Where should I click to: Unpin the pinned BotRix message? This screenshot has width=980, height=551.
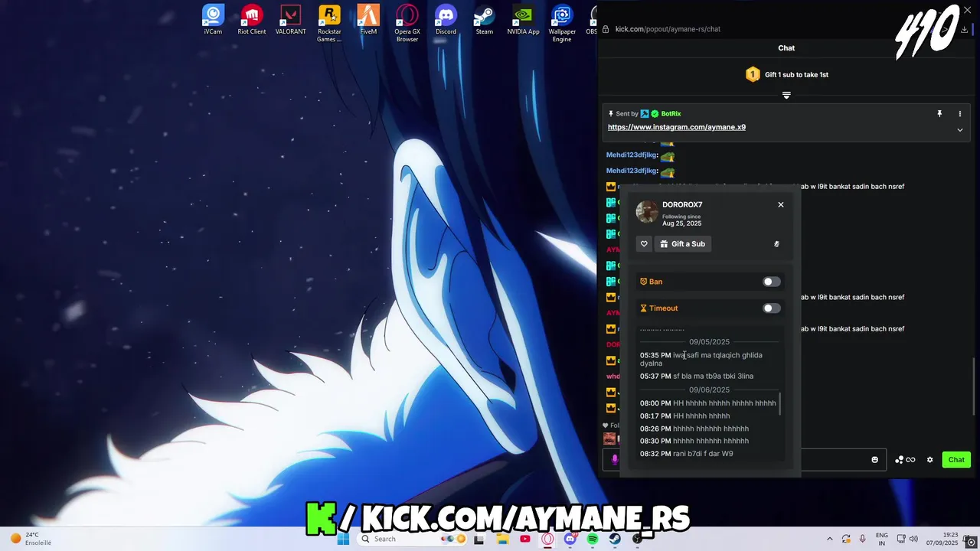(x=939, y=113)
